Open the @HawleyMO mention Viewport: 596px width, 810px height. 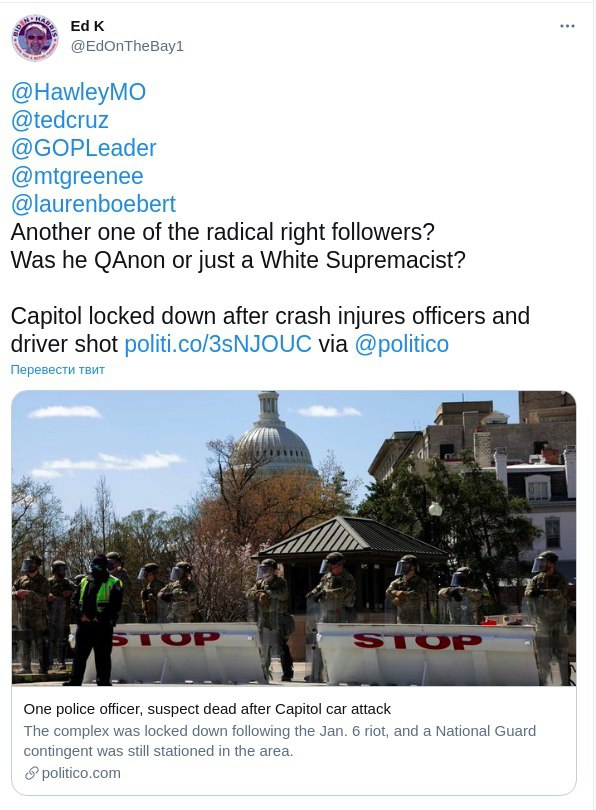pyautogui.click(x=78, y=92)
